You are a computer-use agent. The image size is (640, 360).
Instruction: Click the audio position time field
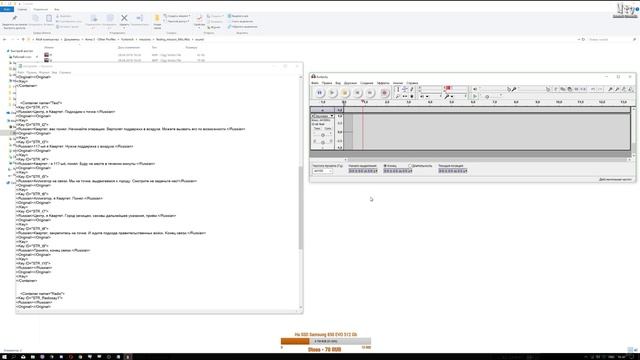(453, 171)
